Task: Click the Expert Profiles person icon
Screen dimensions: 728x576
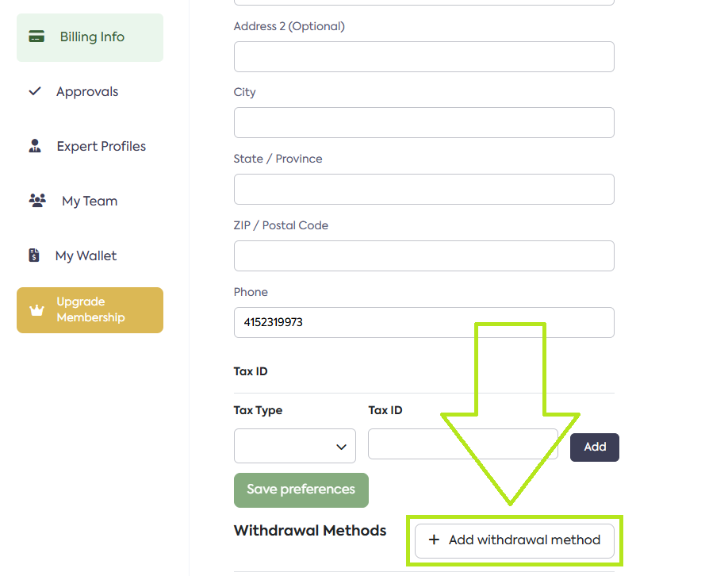Action: click(35, 146)
